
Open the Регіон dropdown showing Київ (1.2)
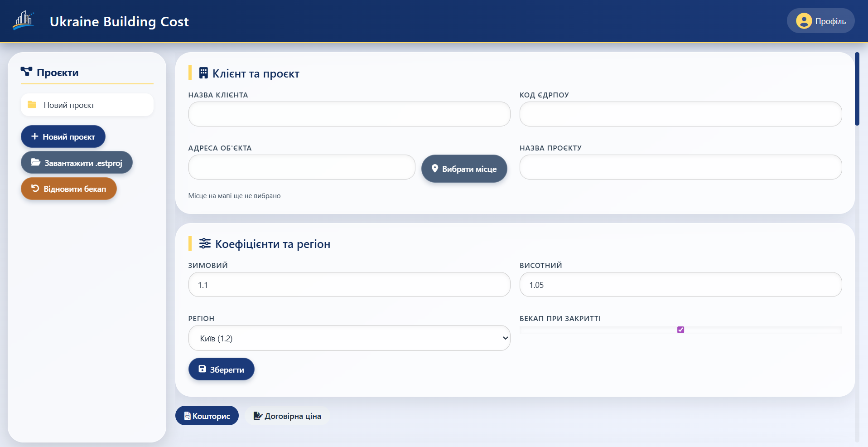click(349, 338)
